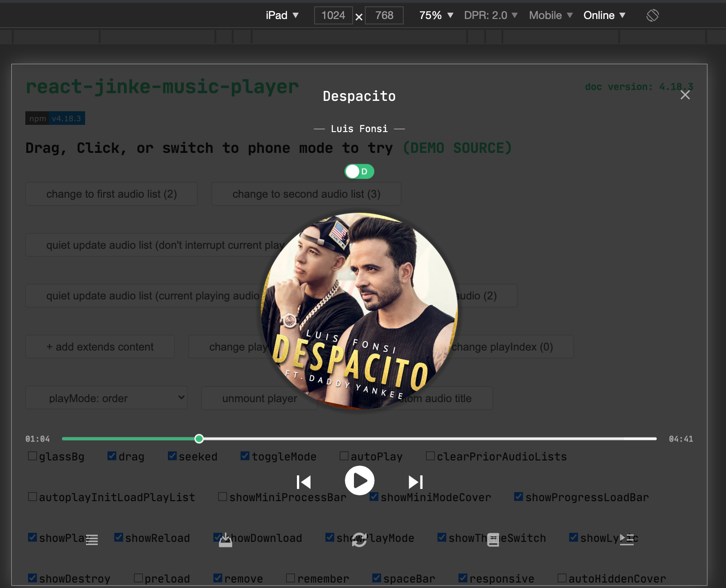Download the current audio track
Image resolution: width=726 pixels, height=588 pixels.
pyautogui.click(x=225, y=540)
